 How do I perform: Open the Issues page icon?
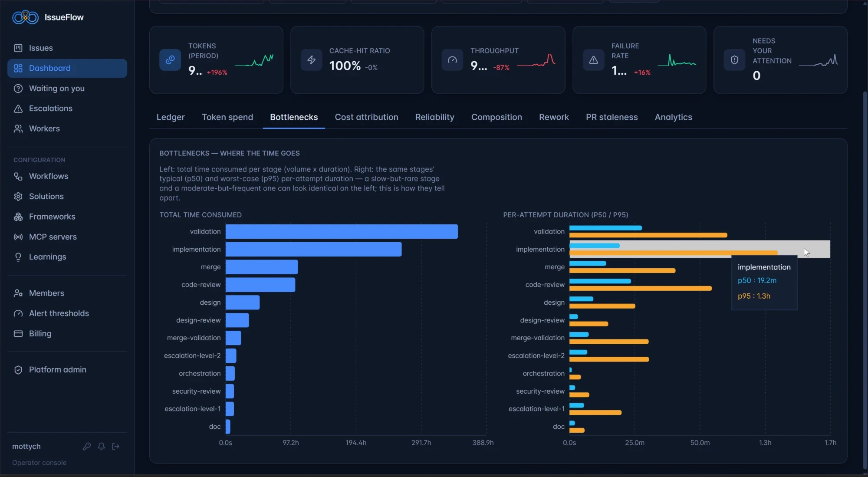click(18, 48)
